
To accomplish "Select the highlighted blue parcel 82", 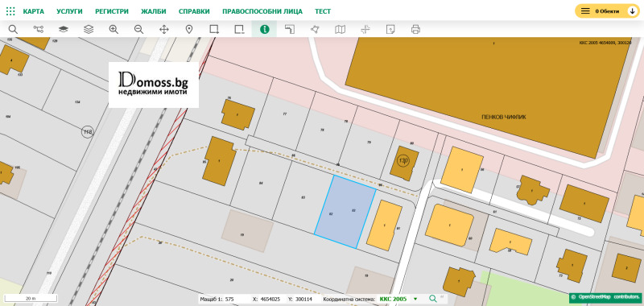I will tap(345, 212).
